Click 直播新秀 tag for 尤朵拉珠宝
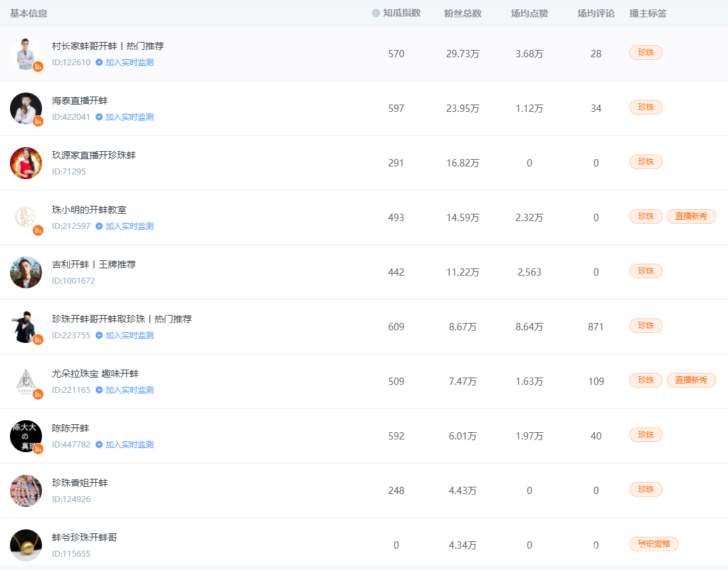 point(691,380)
